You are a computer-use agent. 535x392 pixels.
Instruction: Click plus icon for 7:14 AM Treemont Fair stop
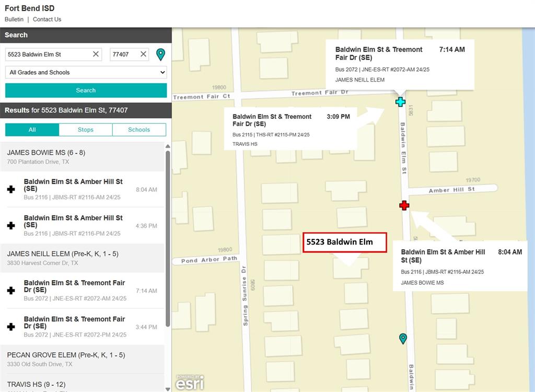tap(11, 291)
